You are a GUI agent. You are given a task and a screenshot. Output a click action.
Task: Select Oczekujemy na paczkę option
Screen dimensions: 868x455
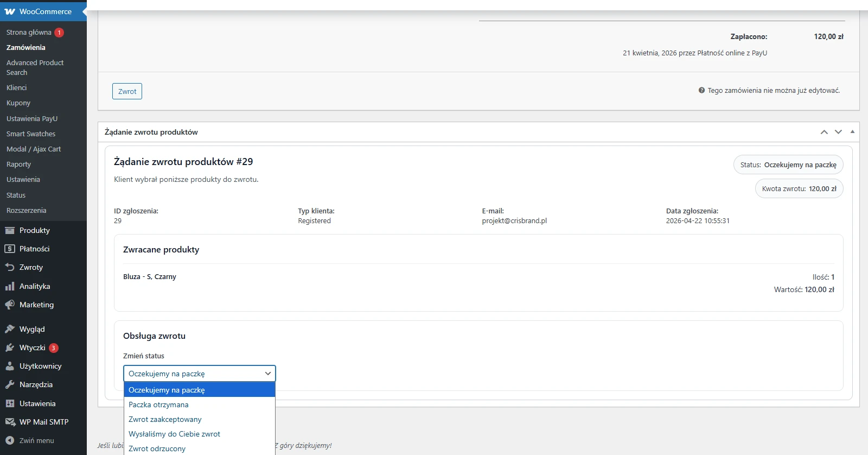point(200,390)
